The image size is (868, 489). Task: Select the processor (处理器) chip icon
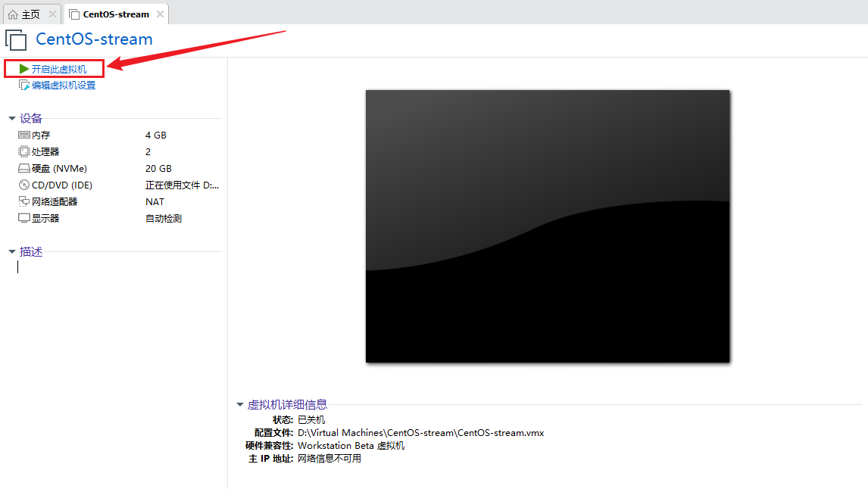click(x=23, y=151)
